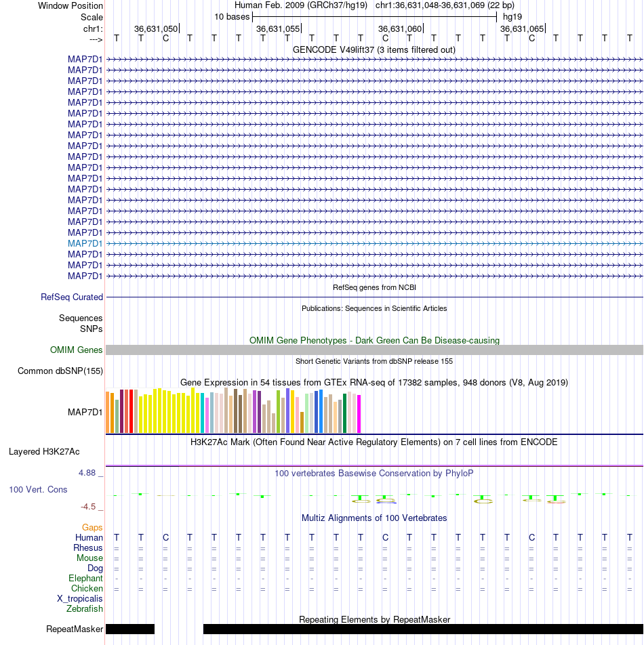
Task: Click the 'RefSeq Curated' track label
Action: 72,297
